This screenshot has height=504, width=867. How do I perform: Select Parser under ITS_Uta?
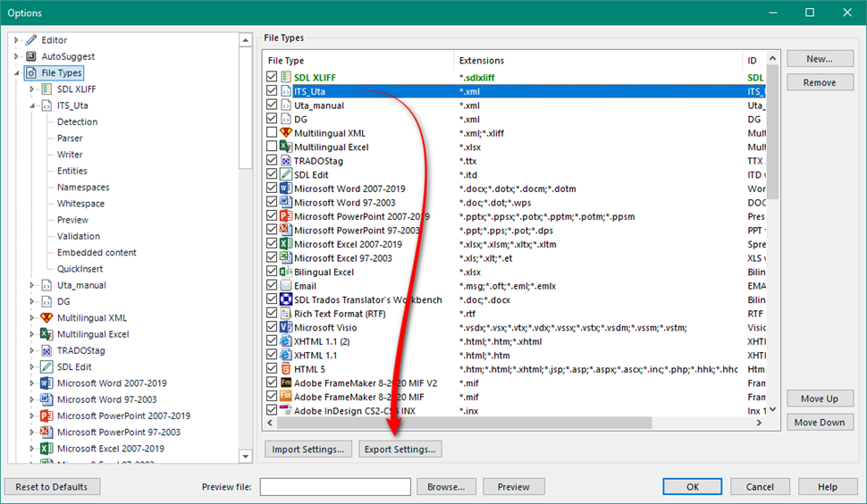point(70,139)
